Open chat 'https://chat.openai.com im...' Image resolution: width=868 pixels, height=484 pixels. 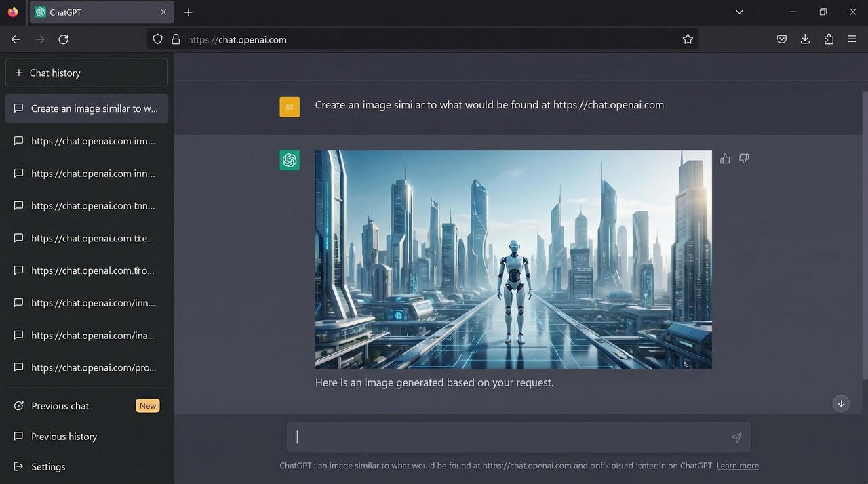[x=87, y=141]
